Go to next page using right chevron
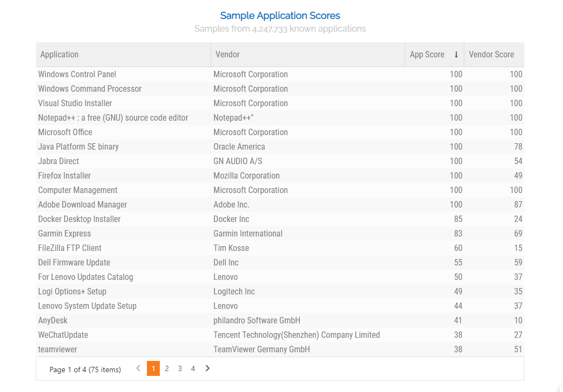 (x=208, y=368)
